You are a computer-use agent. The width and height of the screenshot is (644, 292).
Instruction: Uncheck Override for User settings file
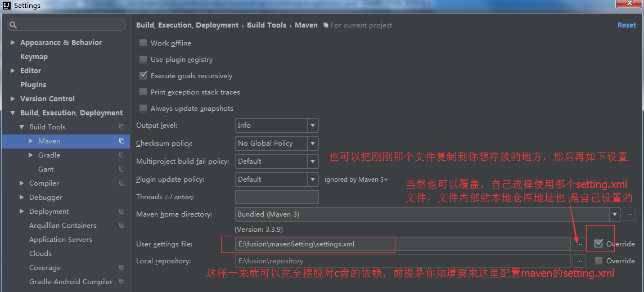click(598, 244)
